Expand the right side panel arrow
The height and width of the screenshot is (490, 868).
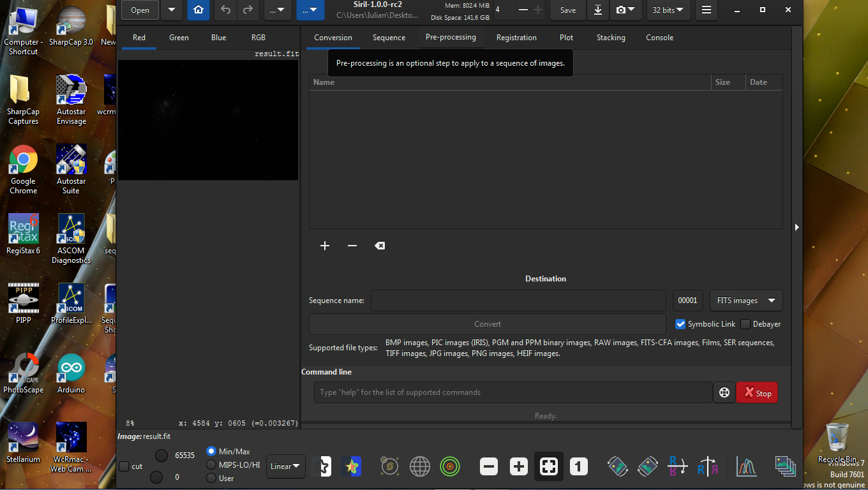point(797,227)
